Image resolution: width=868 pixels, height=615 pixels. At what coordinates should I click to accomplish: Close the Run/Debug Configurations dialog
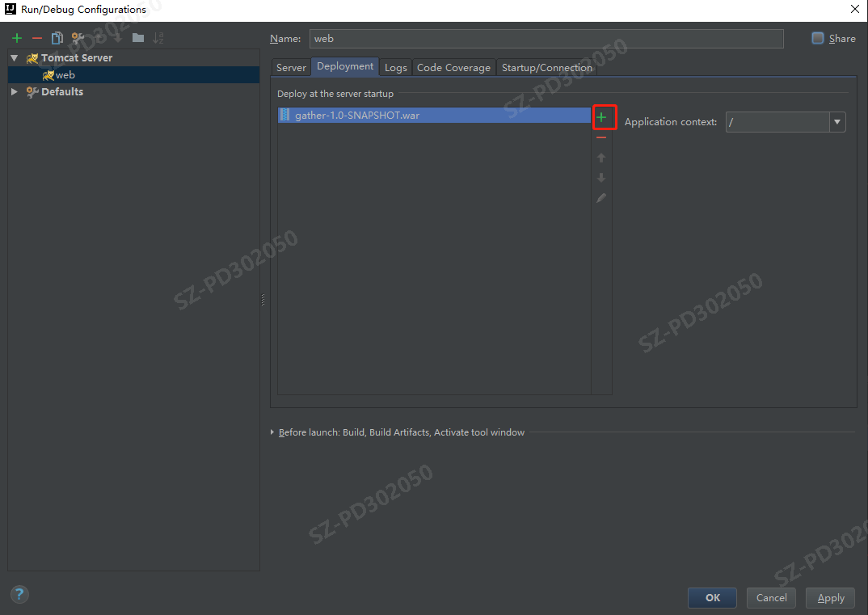pyautogui.click(x=855, y=10)
